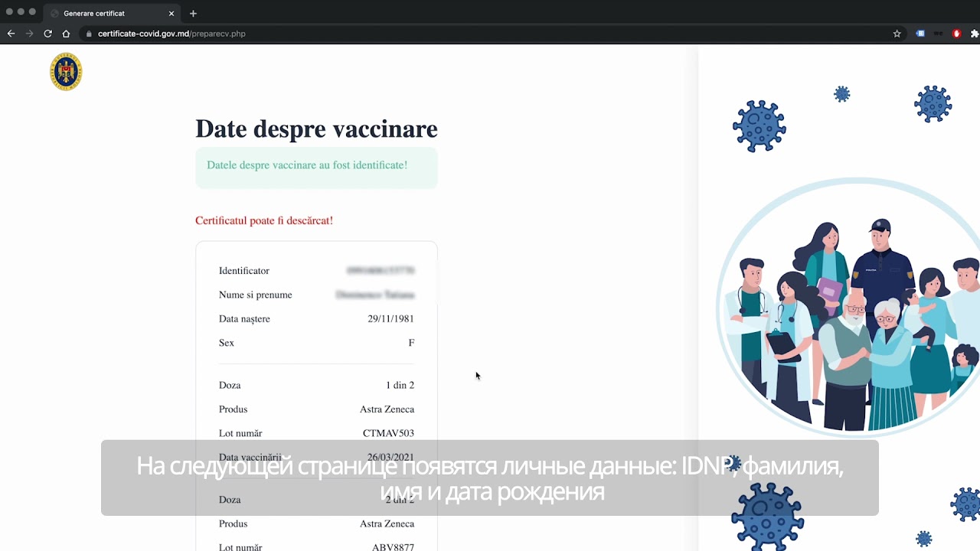Click the browser forward arrow
This screenshot has height=551, width=980.
[29, 34]
